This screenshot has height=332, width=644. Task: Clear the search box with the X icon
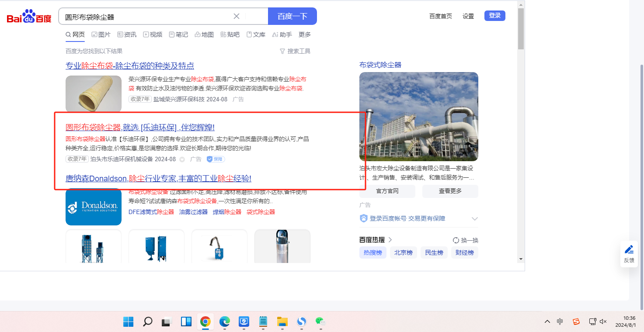pos(237,16)
